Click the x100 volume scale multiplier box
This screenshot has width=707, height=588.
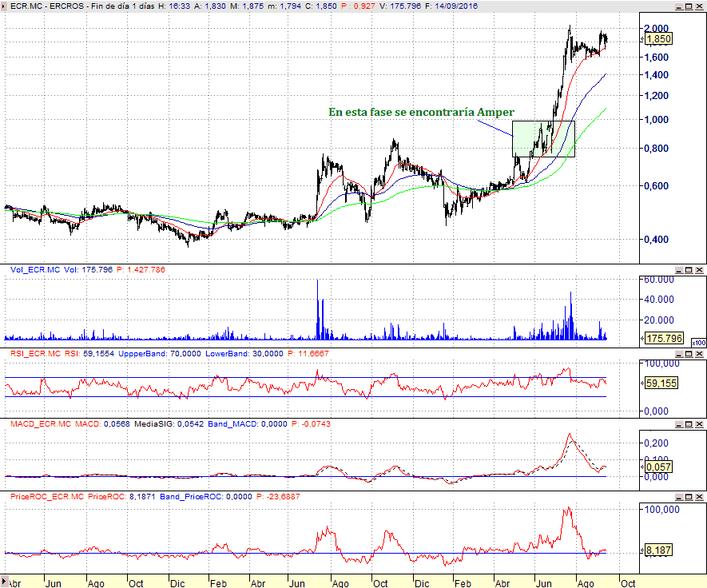[x=697, y=342]
